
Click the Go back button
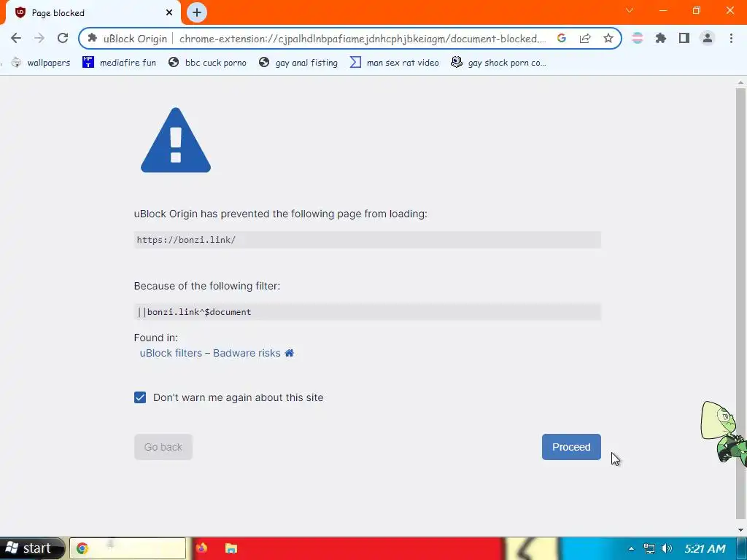point(163,447)
